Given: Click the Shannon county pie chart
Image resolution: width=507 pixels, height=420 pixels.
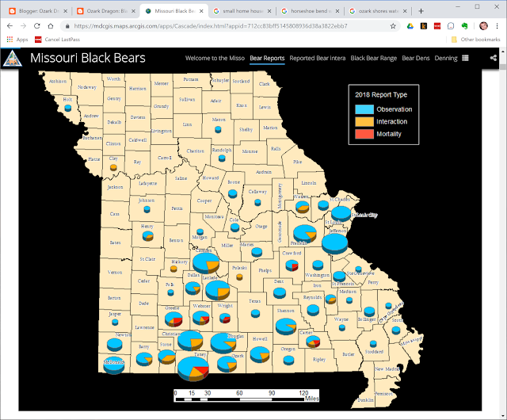Looking at the screenshot, I should (x=286, y=326).
